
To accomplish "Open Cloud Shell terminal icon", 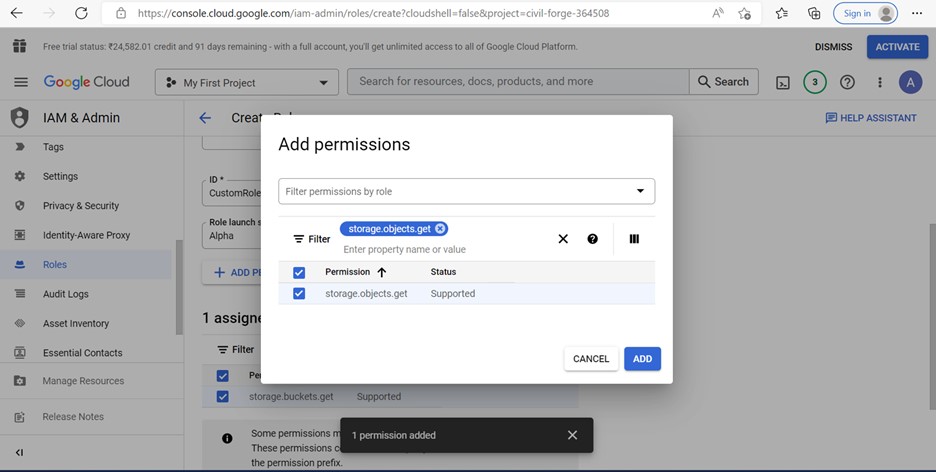I will click(783, 82).
